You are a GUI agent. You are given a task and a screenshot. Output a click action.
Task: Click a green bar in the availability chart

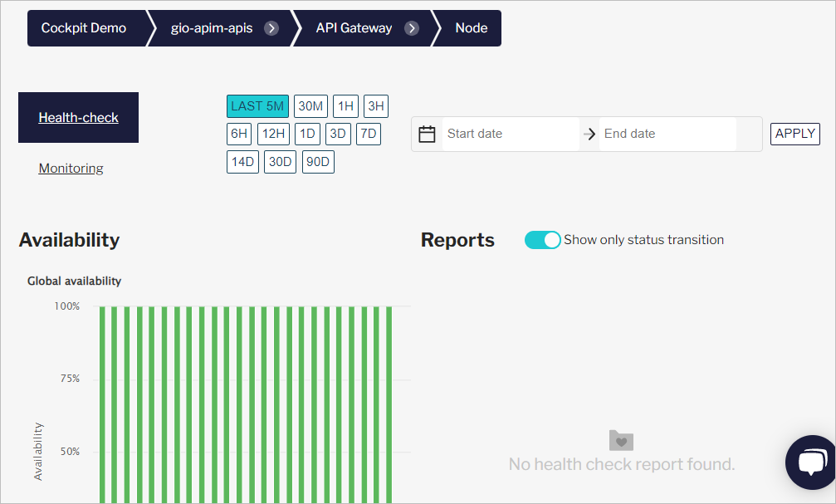click(249, 399)
